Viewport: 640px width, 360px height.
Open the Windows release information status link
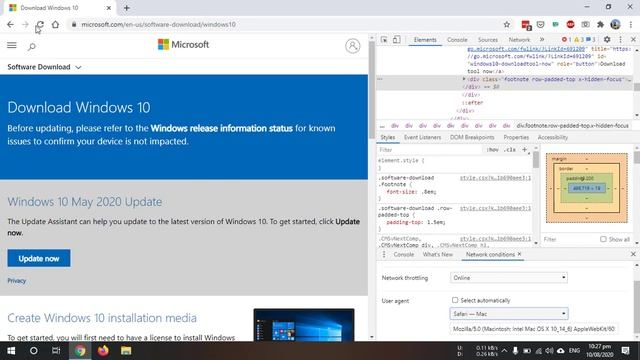point(222,128)
